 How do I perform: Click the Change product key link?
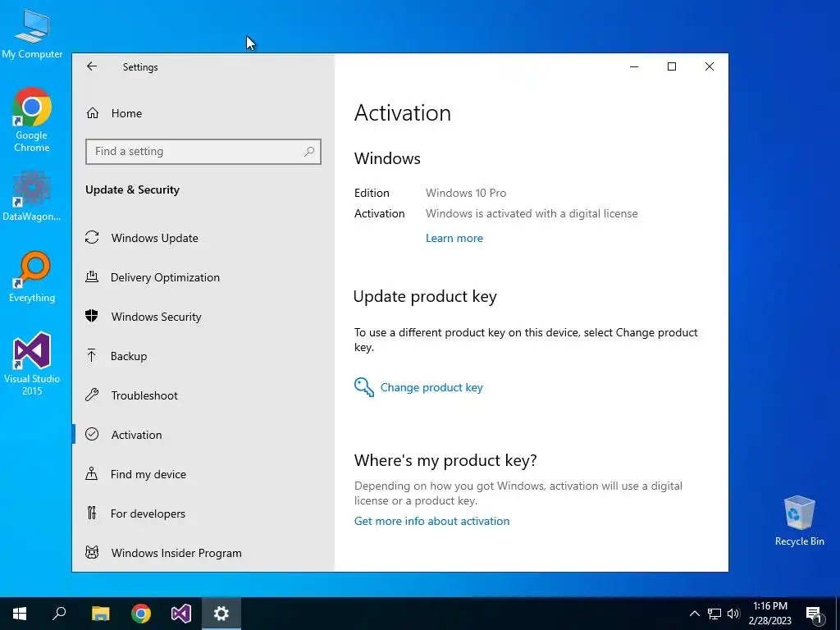[x=431, y=387]
